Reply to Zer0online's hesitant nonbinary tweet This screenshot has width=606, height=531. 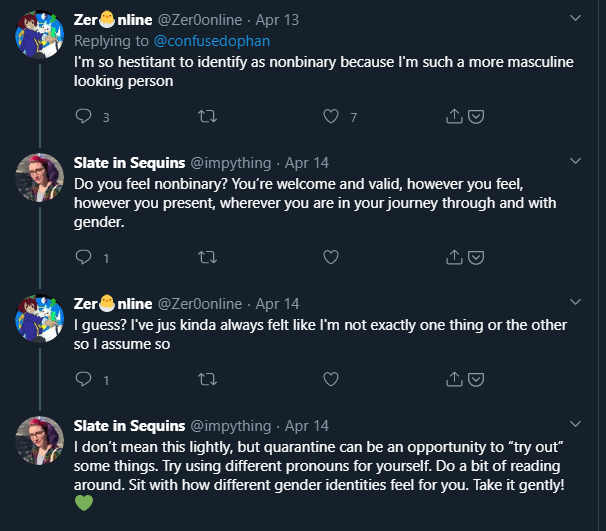coord(84,117)
